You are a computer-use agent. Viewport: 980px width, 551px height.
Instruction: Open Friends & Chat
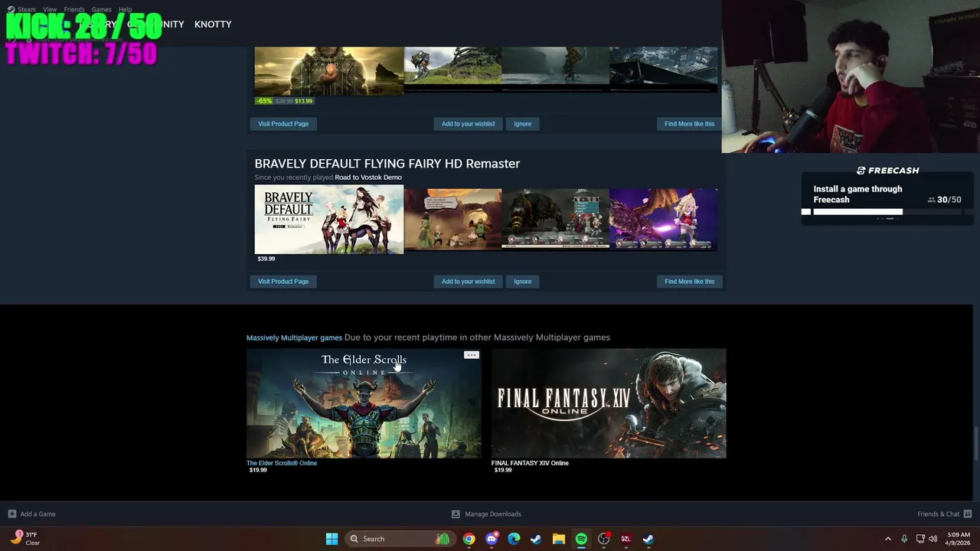(x=944, y=514)
